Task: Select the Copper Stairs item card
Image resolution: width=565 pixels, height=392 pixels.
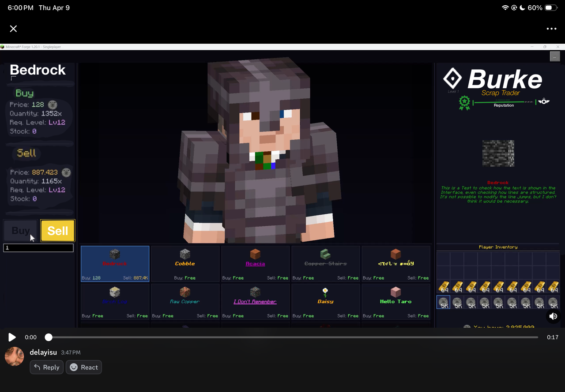Action: tap(325, 264)
